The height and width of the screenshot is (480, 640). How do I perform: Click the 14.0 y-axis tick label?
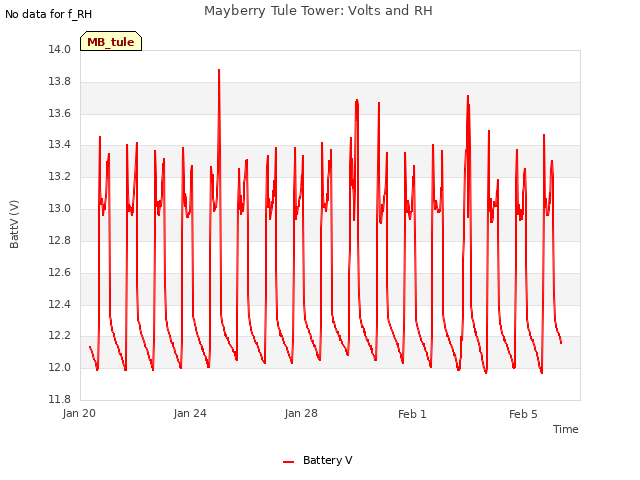tap(60, 49)
